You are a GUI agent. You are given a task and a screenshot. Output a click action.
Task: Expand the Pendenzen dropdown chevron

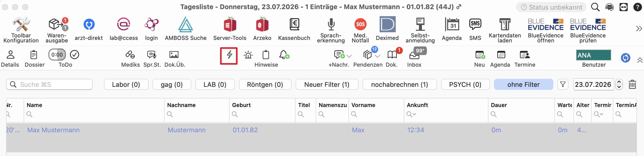377,56
